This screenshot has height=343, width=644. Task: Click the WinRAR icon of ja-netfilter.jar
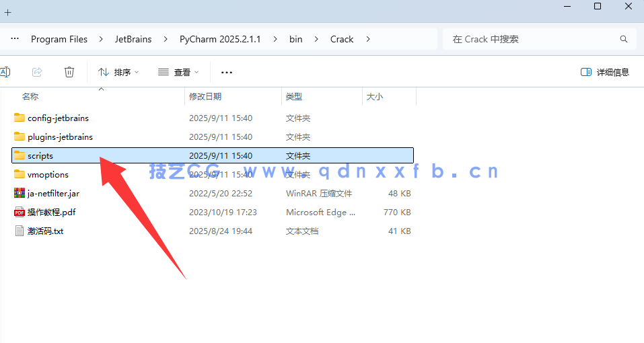click(20, 193)
